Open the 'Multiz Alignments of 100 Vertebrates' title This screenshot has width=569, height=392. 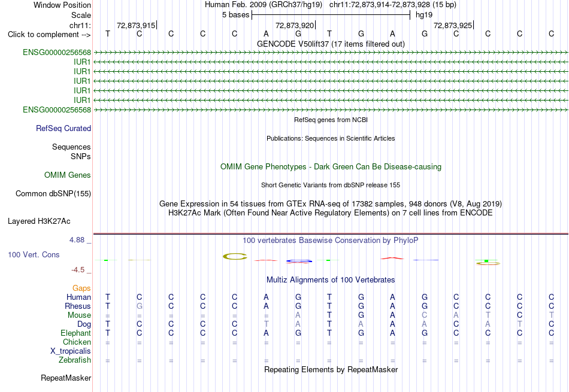331,280
